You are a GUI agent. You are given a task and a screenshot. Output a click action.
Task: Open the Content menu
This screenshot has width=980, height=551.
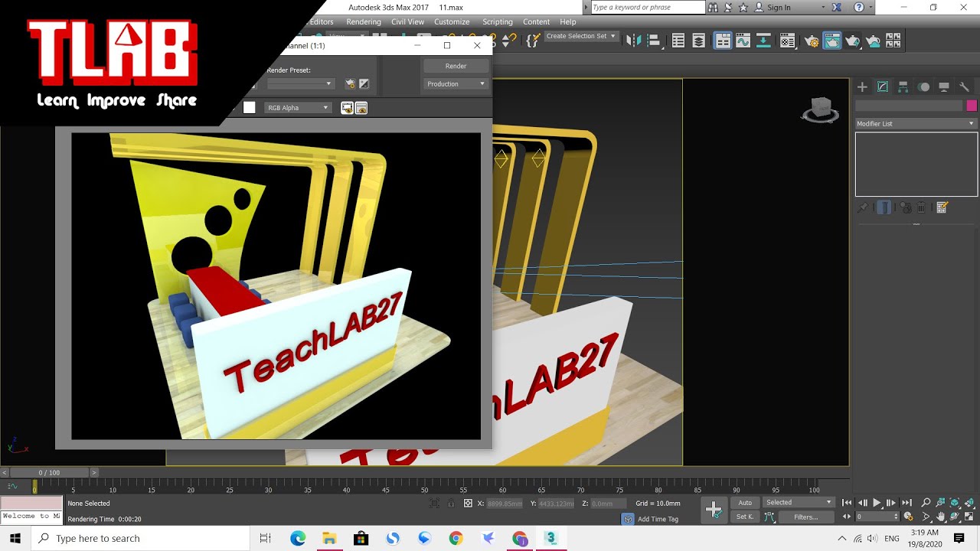pyautogui.click(x=536, y=22)
